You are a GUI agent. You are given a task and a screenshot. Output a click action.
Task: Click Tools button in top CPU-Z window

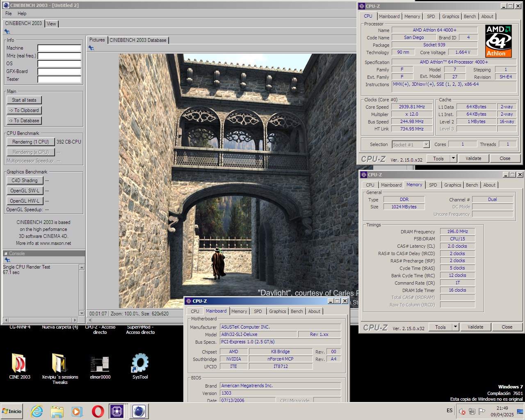click(438, 158)
